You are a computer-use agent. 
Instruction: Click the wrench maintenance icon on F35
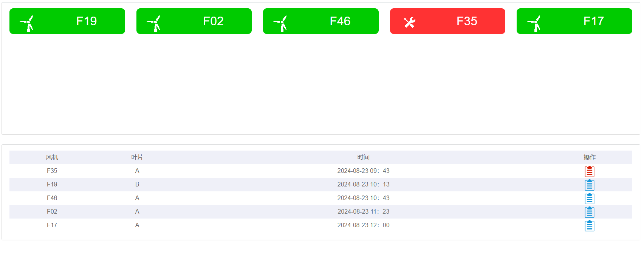pyautogui.click(x=409, y=23)
